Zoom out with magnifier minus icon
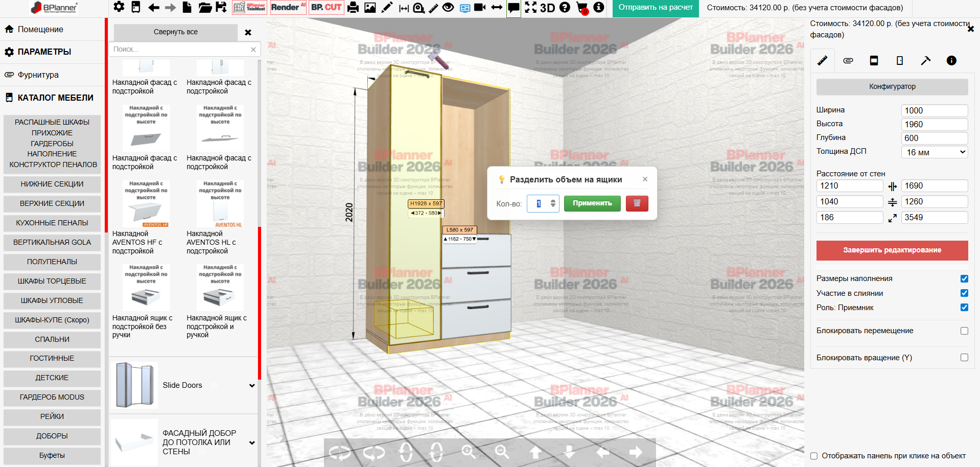This screenshot has width=980, height=467. [502, 452]
